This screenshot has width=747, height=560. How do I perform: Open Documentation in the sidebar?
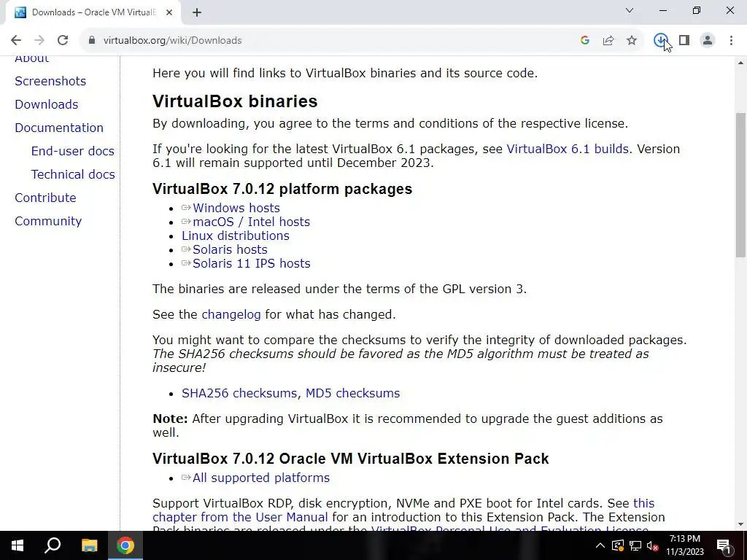coord(59,128)
